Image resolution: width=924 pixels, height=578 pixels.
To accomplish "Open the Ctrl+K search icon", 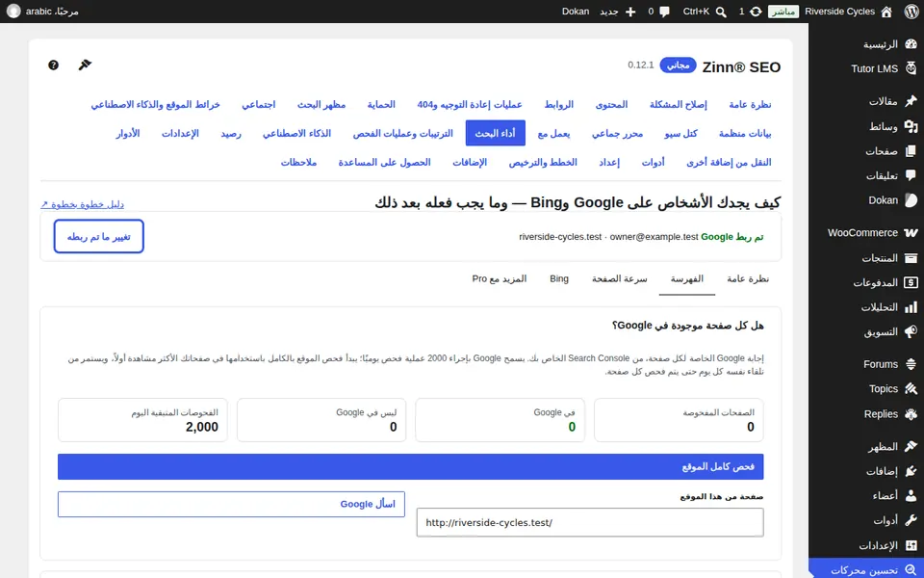I will click(x=721, y=12).
